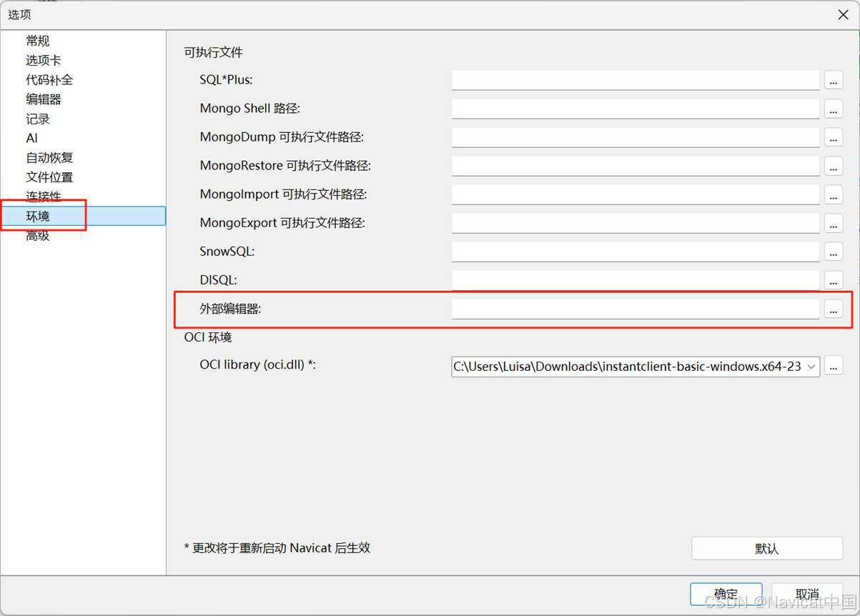The height and width of the screenshot is (616, 860).
Task: Click the 更改将于重新启动 Navicat 后生效 note
Action: tap(277, 548)
